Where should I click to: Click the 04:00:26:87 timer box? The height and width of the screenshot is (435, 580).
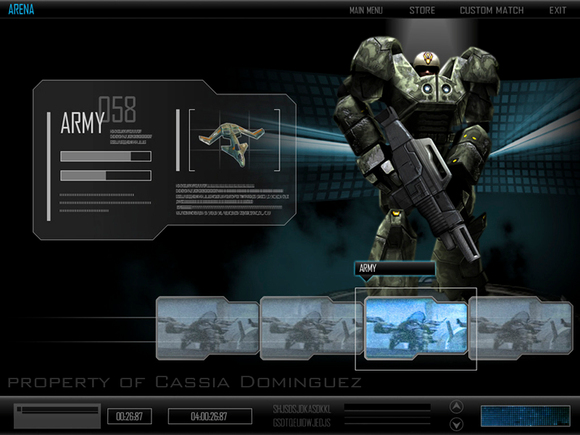tap(210, 417)
